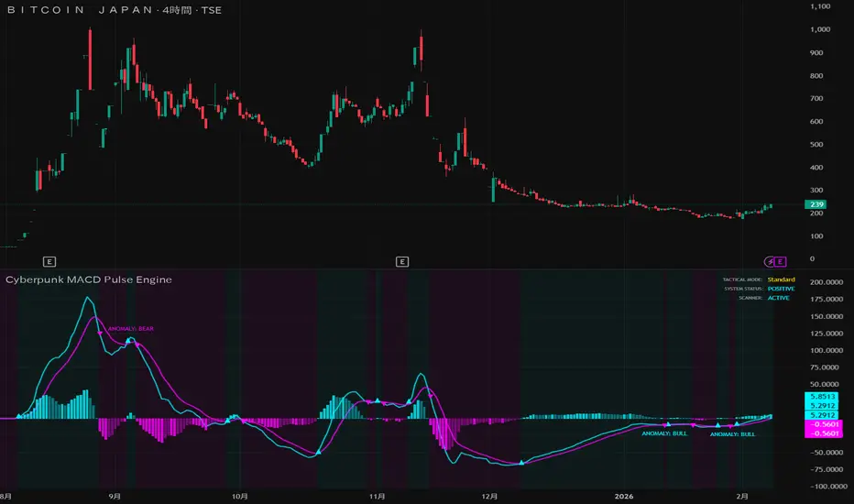Click the 1,100 price axis label
This screenshot has width=854, height=504.
tap(820, 6)
